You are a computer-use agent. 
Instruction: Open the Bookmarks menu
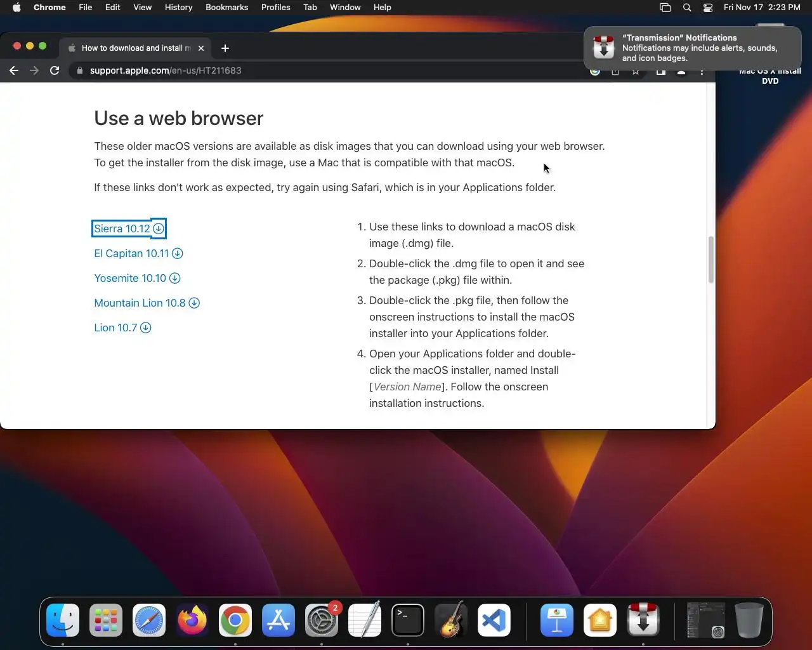click(x=226, y=7)
